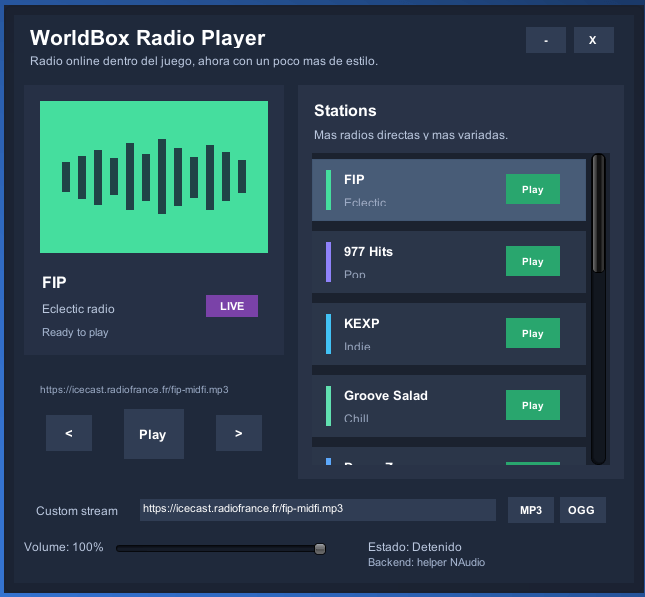The image size is (645, 597).
Task: Choose the OGG stream format
Action: point(582,510)
